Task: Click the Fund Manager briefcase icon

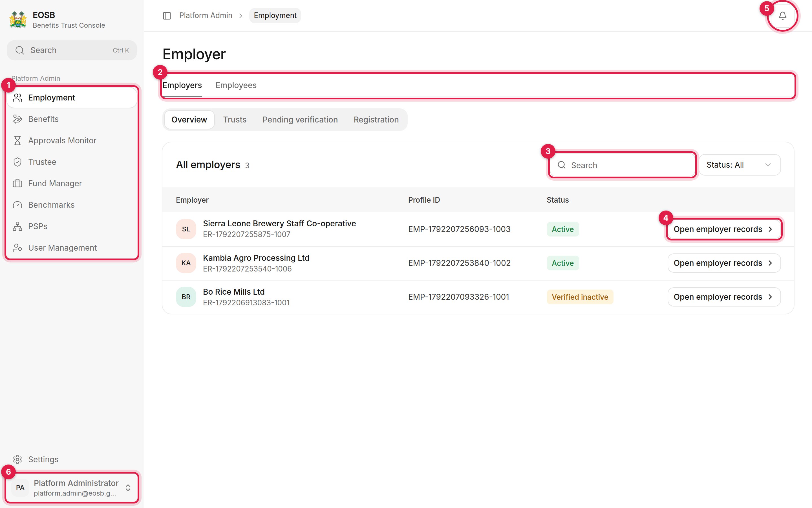Action: (17, 183)
